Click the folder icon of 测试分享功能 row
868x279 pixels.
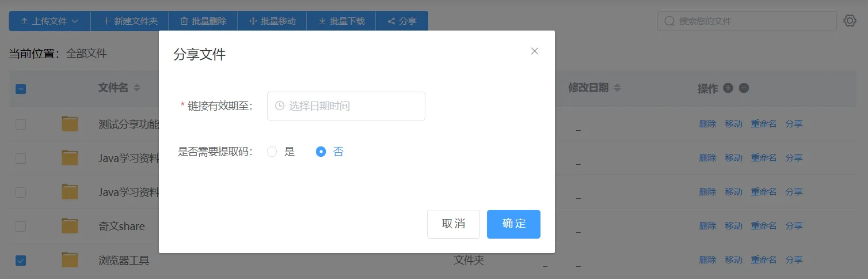(x=70, y=124)
